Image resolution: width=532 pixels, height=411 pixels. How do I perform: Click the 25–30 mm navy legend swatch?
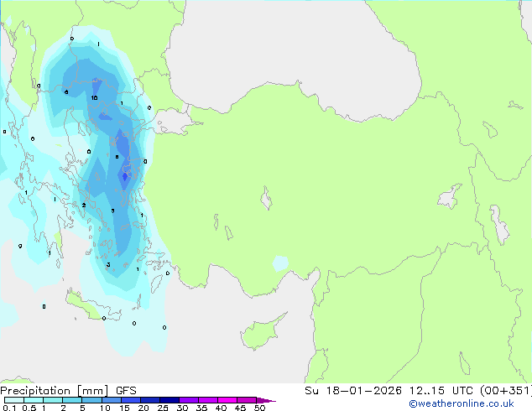[169, 400]
